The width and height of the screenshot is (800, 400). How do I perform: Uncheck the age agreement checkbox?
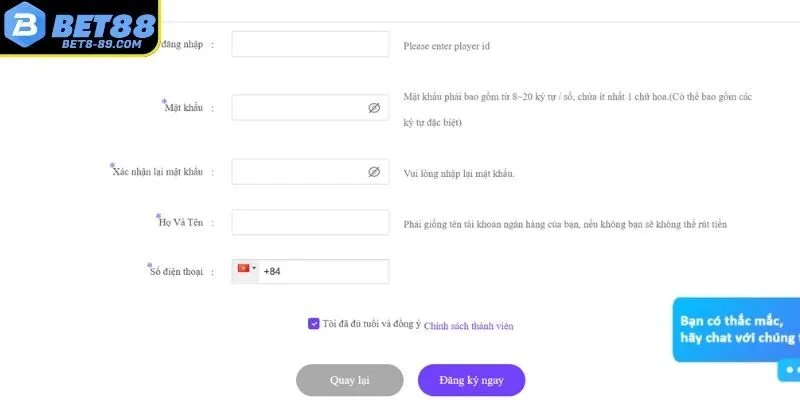click(x=314, y=323)
